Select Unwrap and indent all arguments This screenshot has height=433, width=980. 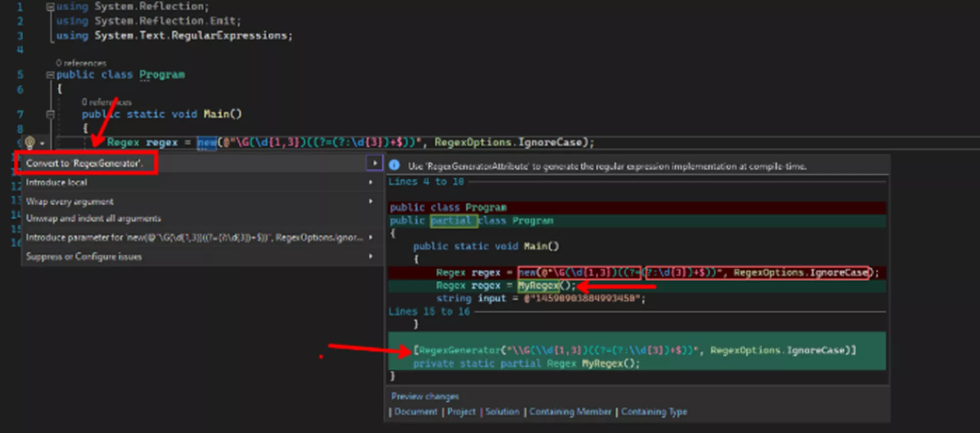(93, 219)
